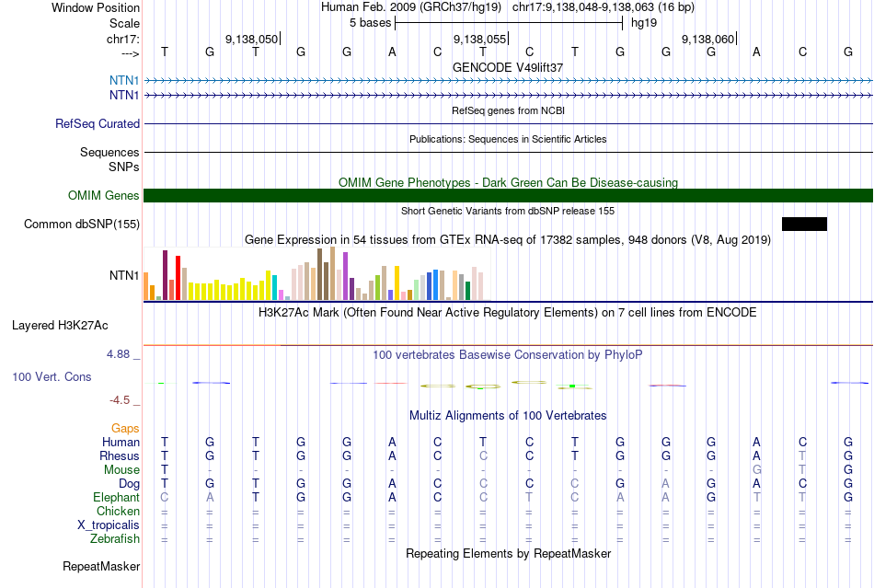Click 'Short Genetic Variants from dbSNP release 155'
Viewport: 874px width, 588px height.
[x=508, y=211]
